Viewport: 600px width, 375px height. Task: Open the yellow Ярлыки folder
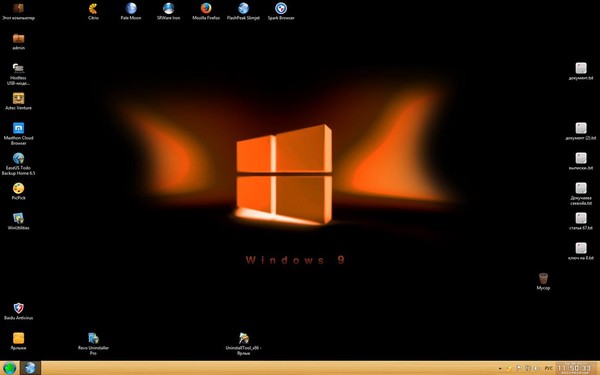coord(18,341)
